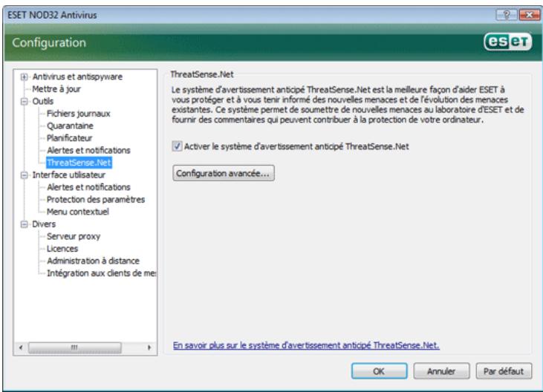Select Antivirus et antispyware in tree
This screenshot has width=543, height=392.
(77, 76)
